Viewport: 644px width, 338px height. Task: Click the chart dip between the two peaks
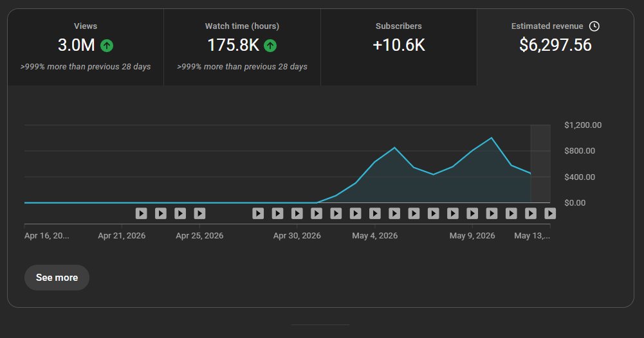point(434,174)
